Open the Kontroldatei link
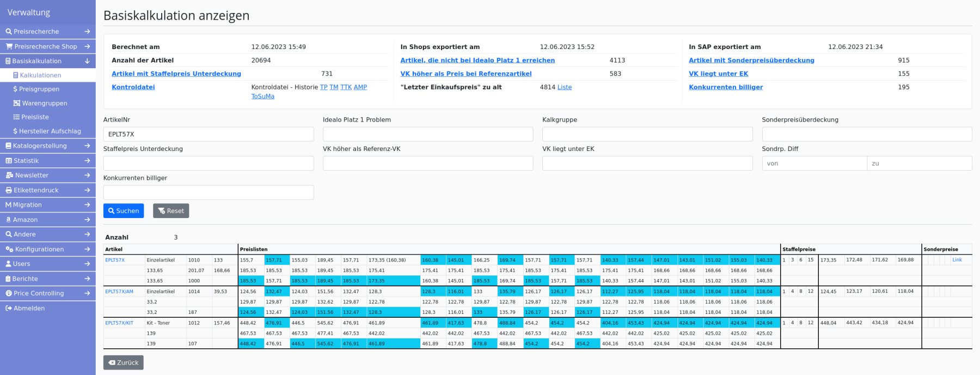This screenshot has width=980, height=375. [133, 87]
